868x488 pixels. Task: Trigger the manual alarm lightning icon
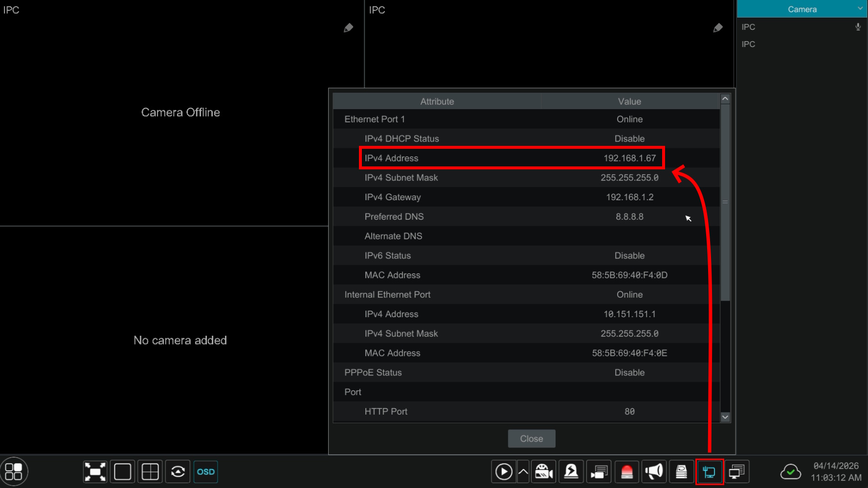pyautogui.click(x=571, y=472)
